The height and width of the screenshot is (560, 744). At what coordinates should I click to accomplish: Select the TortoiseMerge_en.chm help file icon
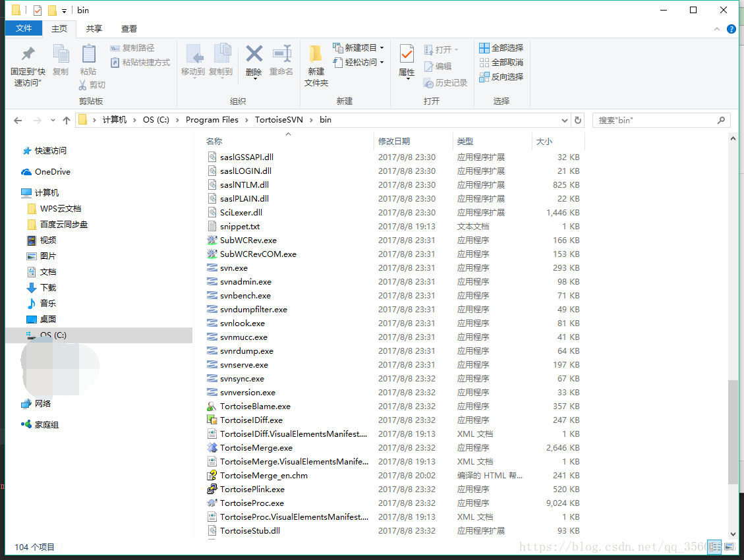[x=212, y=476]
